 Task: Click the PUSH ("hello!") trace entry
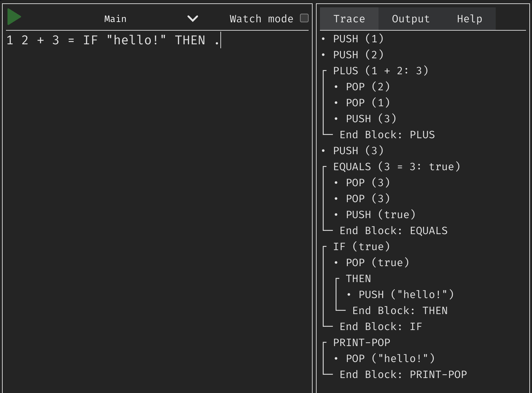pyautogui.click(x=406, y=294)
